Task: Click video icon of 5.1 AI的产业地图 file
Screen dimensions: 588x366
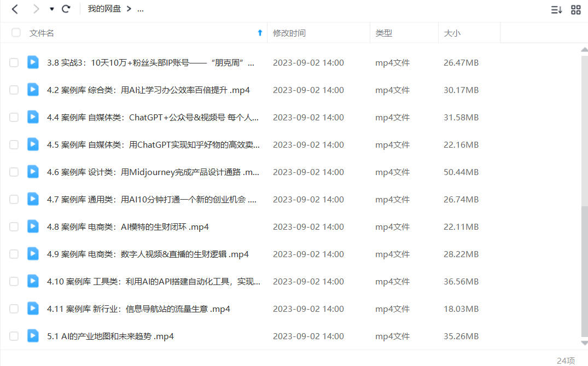Action: pos(33,336)
